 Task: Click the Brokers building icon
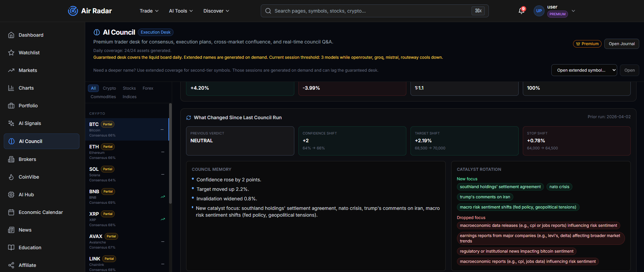pyautogui.click(x=11, y=159)
